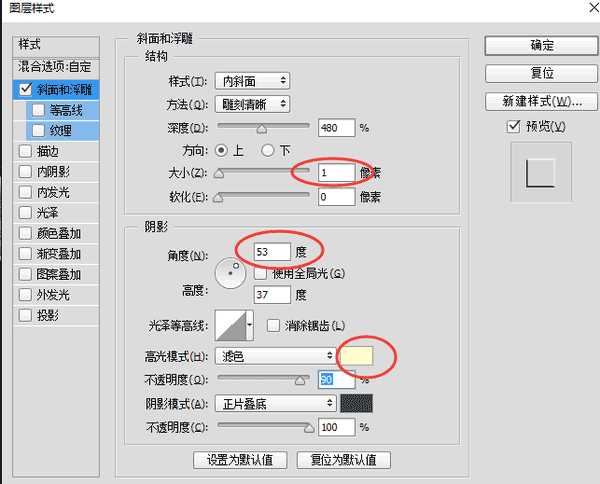The width and height of the screenshot is (600, 484).
Task: Click the 软化 value field showing 0
Action: 337,197
